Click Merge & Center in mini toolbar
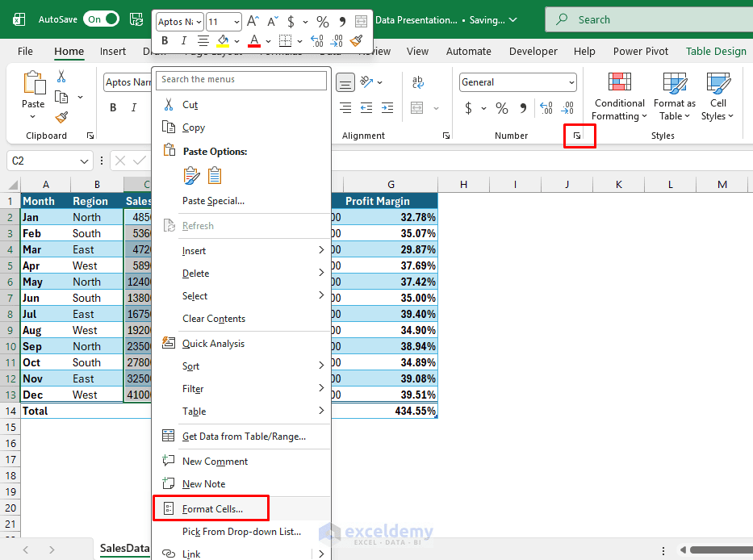The width and height of the screenshot is (753, 560). 361,22
